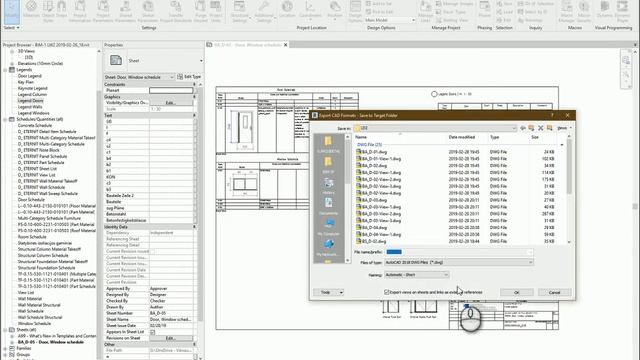This screenshot has height=360, width=640.
Task: Click Select by ID tool
Action: tap(533, 12)
